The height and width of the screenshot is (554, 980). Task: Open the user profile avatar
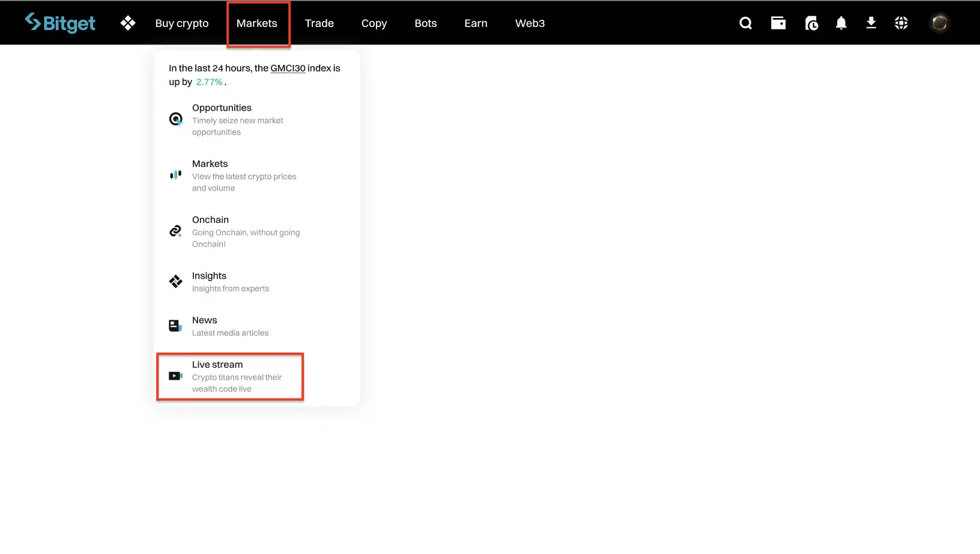point(939,23)
